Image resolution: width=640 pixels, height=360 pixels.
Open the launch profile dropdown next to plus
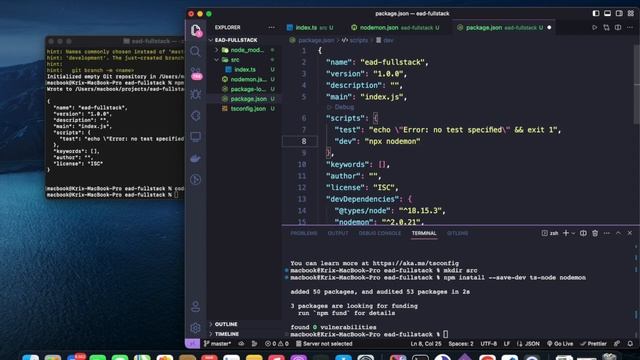[573, 233]
